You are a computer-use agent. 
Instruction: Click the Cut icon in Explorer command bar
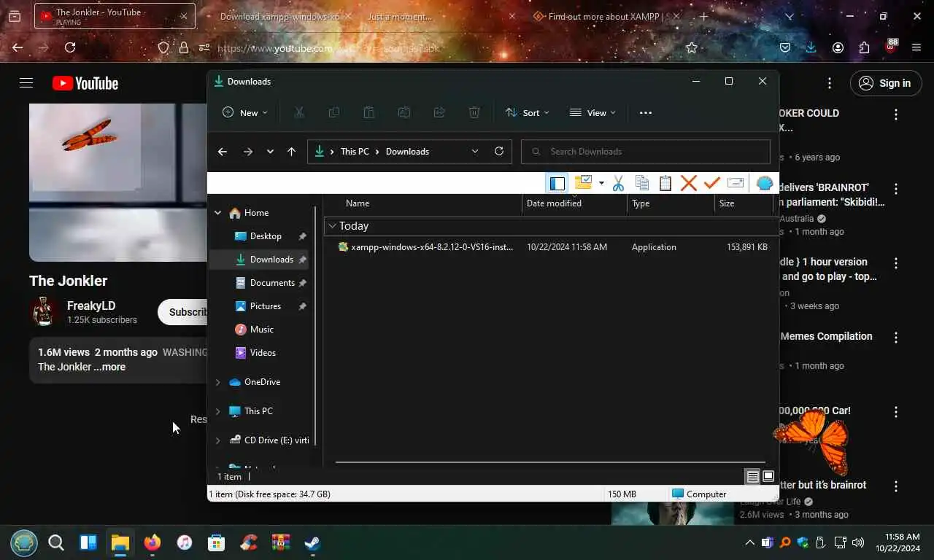[x=298, y=112]
